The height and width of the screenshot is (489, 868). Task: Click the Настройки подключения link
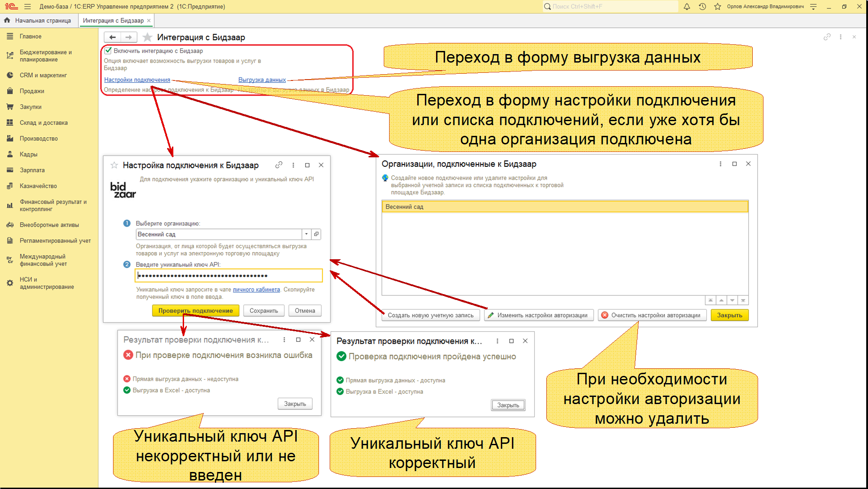pyautogui.click(x=137, y=80)
